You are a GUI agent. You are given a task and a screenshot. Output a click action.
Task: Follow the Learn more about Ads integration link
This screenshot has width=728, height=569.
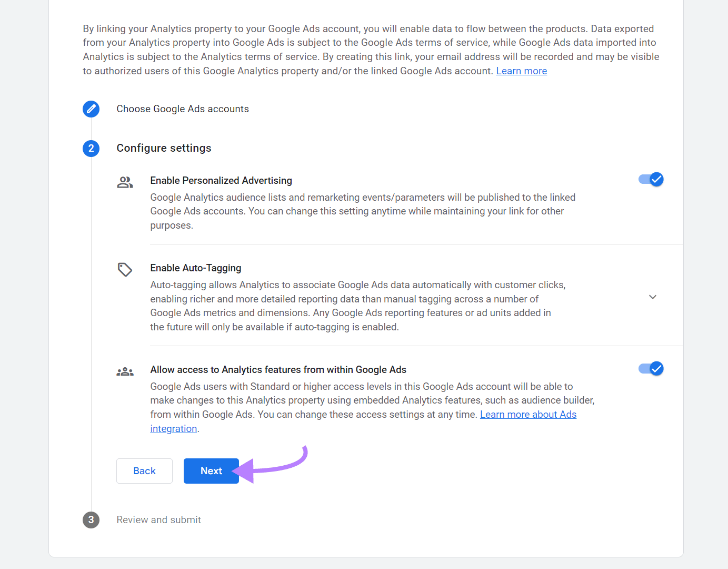pyautogui.click(x=528, y=414)
